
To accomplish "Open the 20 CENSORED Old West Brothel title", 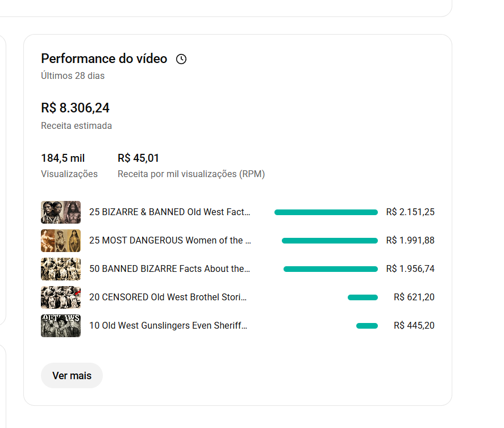I will (168, 297).
